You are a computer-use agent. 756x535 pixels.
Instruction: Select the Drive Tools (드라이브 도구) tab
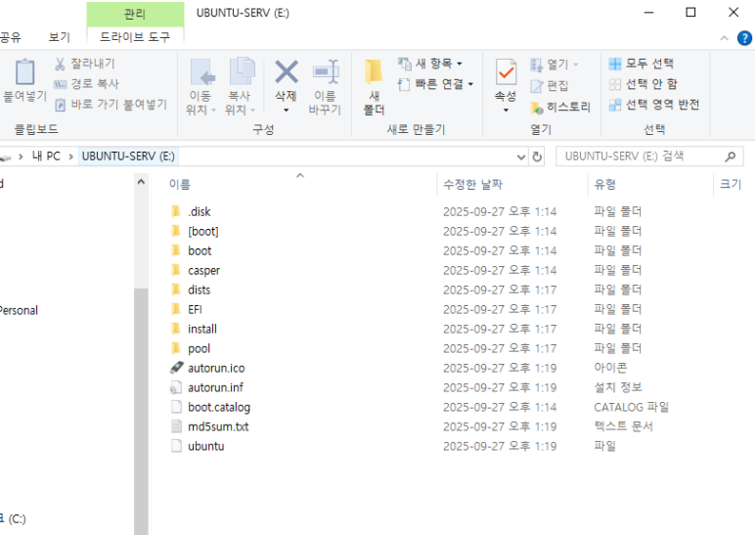(135, 36)
